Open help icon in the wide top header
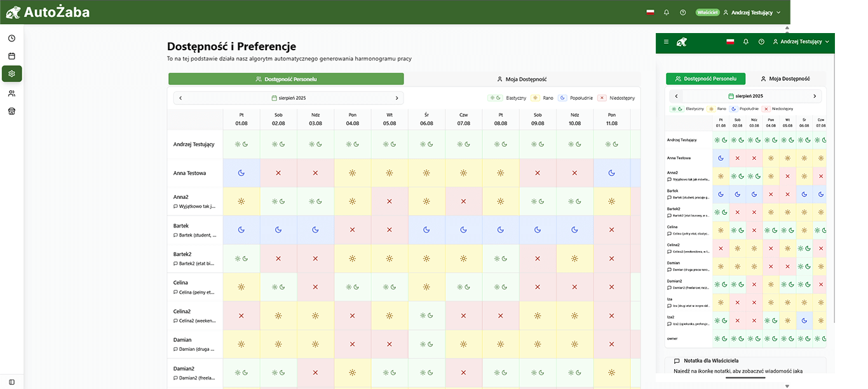The width and height of the screenshot is (868, 389). [x=683, y=12]
